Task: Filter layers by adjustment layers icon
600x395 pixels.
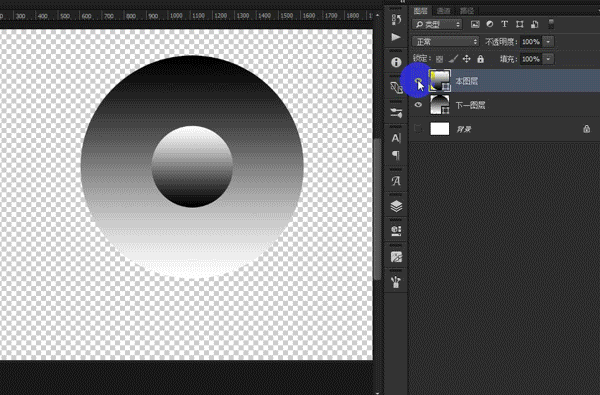Action: 490,24
